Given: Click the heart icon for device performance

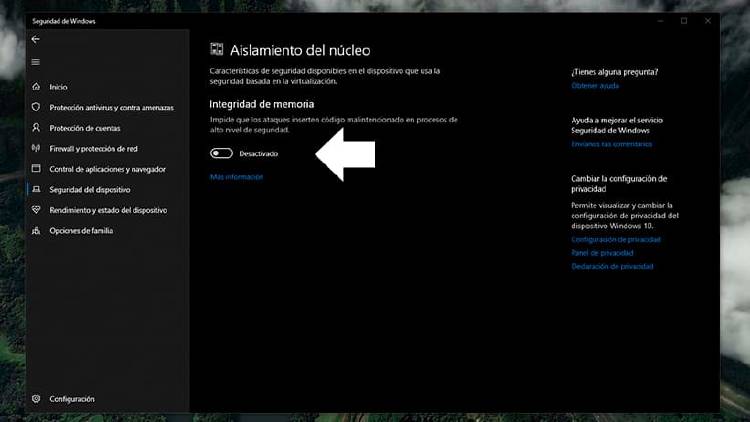Looking at the screenshot, I should tap(36, 210).
